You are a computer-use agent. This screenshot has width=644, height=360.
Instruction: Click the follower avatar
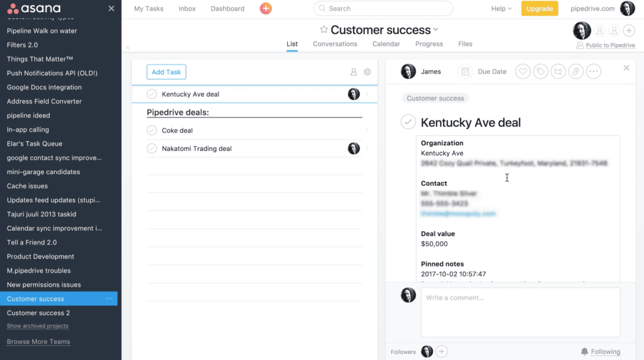[x=427, y=351]
